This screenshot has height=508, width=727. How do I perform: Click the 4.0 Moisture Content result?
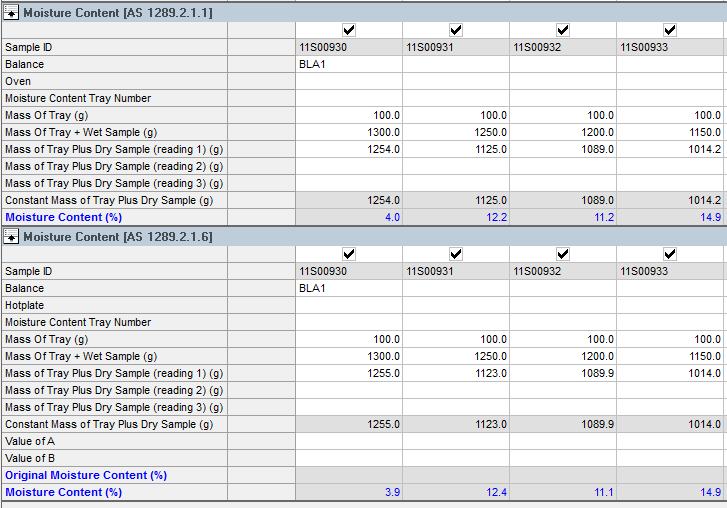(348, 217)
